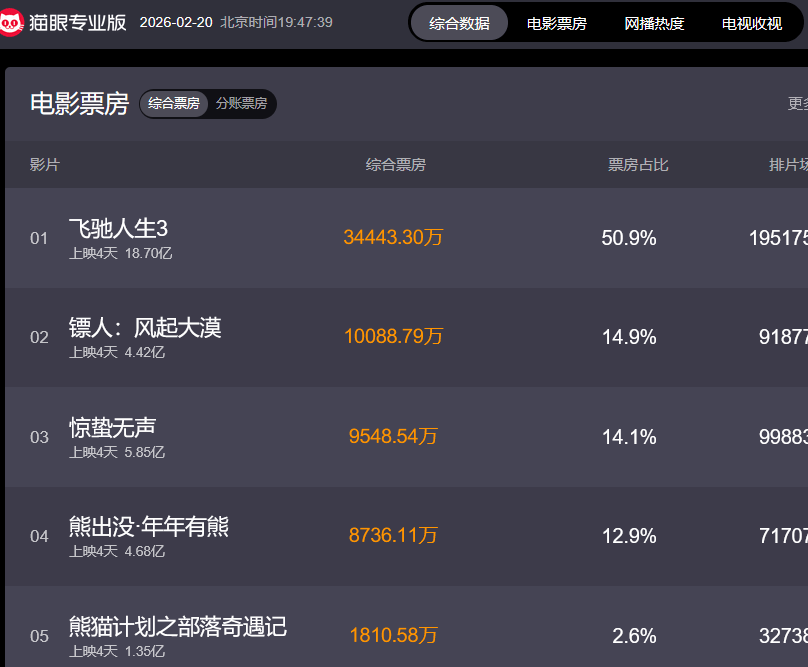Viewport: 808px width, 667px height.
Task: Open the movie 熊猫计划之部落奇遇记
Action: 177,626
